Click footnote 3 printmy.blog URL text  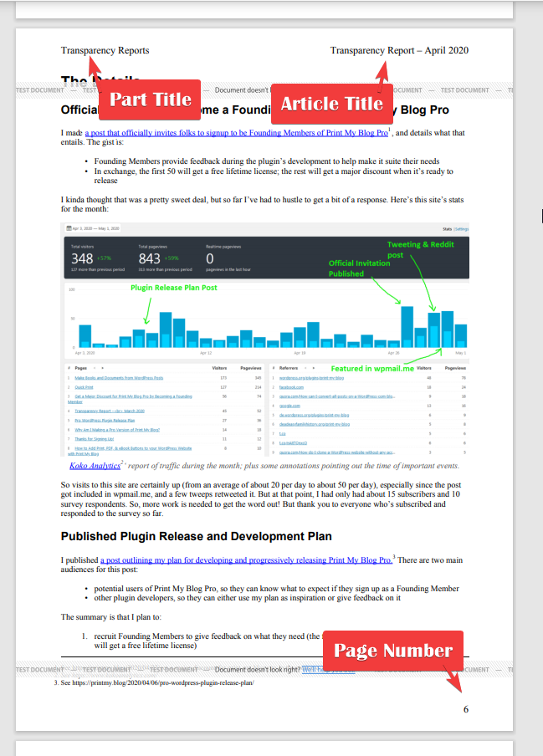point(163,683)
